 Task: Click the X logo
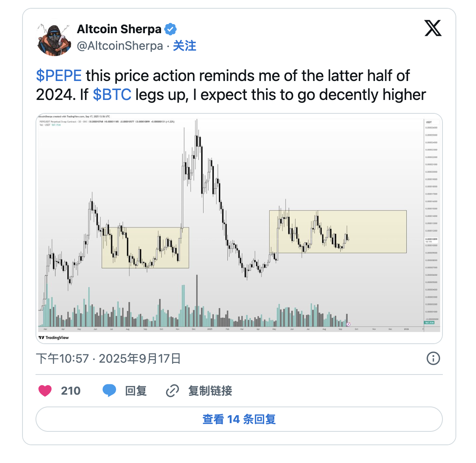tap(433, 28)
